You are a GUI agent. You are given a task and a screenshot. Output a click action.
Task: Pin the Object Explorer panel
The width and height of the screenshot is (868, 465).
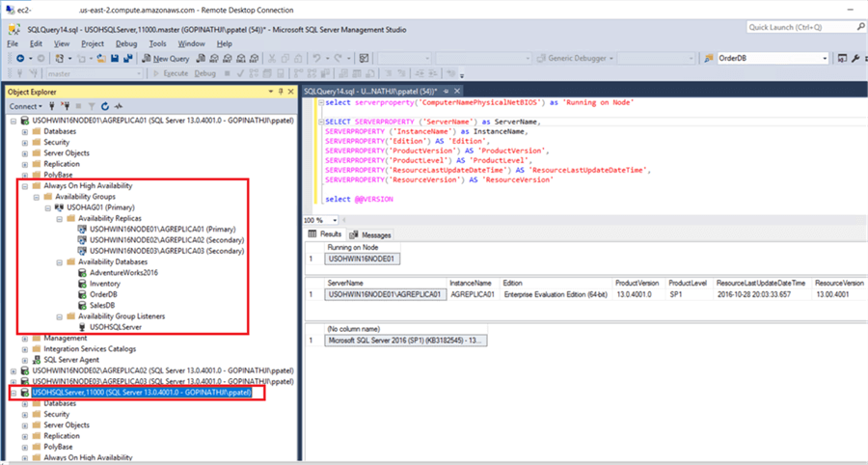(280, 91)
